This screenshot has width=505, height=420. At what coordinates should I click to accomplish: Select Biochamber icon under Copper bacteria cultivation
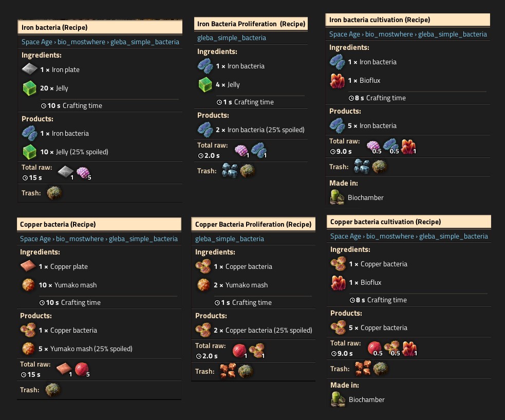tap(338, 399)
